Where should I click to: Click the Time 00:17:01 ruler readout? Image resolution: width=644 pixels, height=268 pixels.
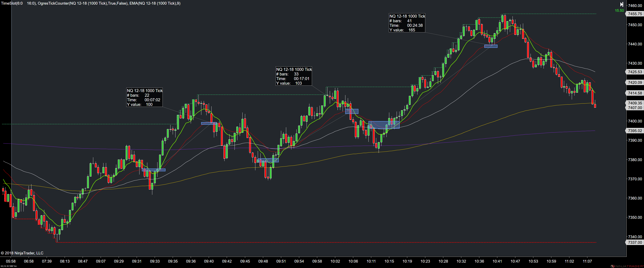[293, 79]
